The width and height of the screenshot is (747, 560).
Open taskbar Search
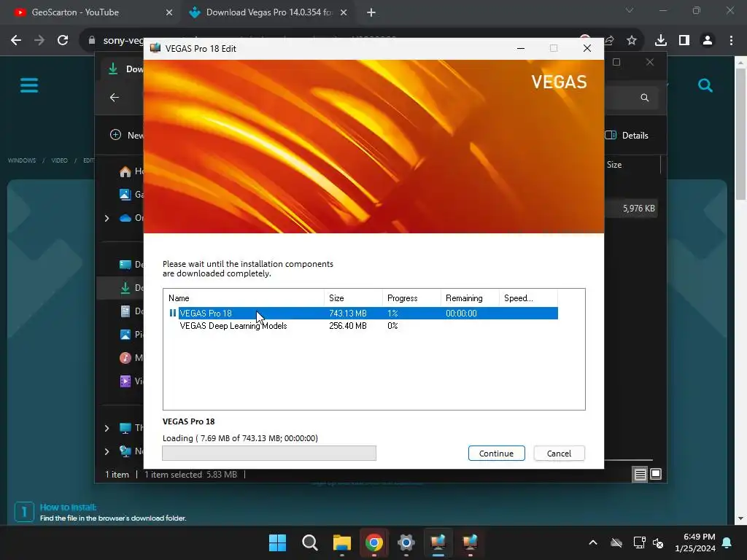(x=309, y=542)
